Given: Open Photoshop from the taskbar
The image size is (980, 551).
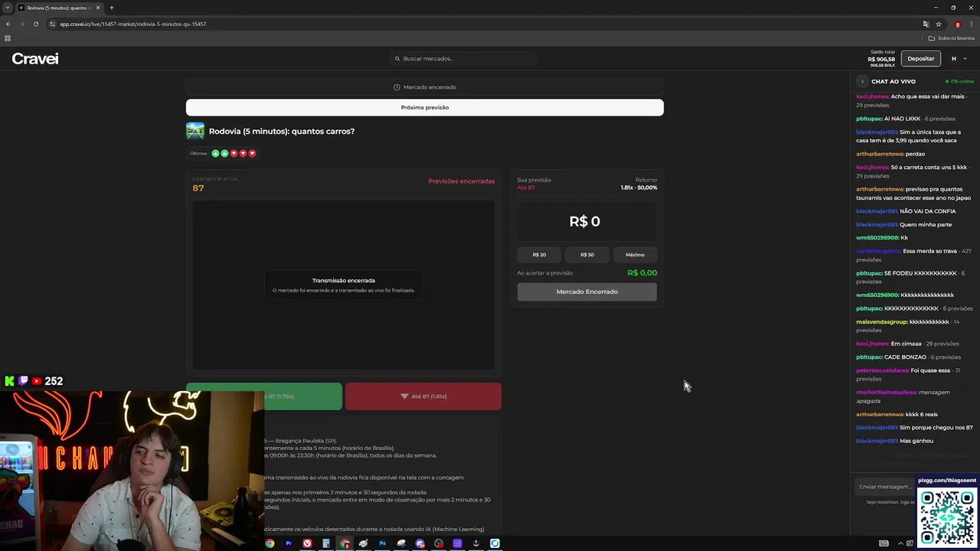Looking at the screenshot, I should [x=382, y=543].
